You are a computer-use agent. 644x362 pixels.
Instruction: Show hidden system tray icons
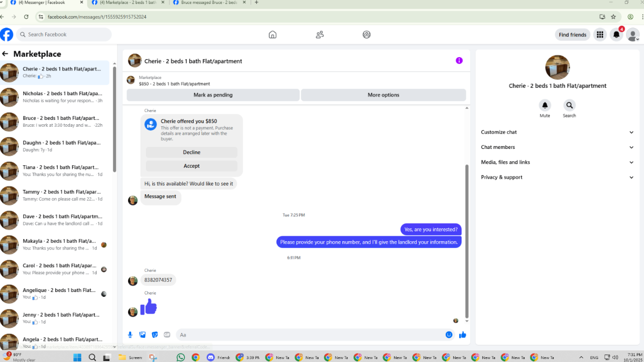point(581,357)
